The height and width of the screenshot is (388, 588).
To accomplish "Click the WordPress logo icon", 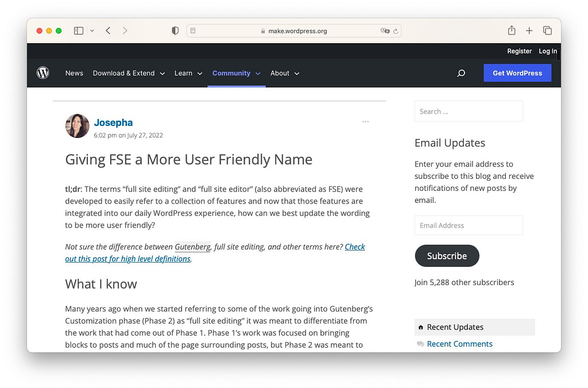I will [x=43, y=73].
